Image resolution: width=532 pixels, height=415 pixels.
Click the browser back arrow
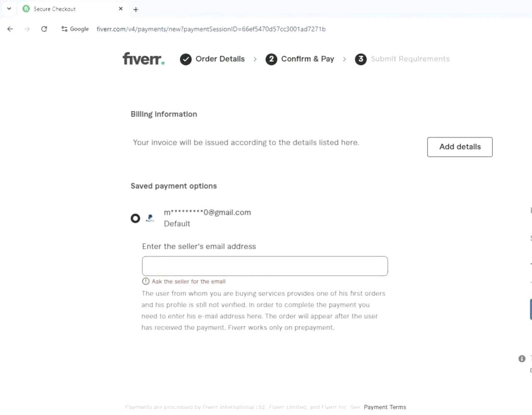click(10, 29)
